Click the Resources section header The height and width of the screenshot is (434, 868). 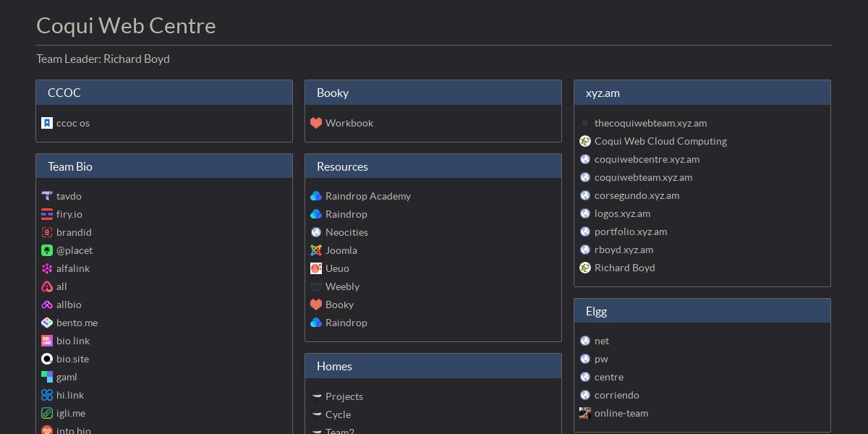433,166
